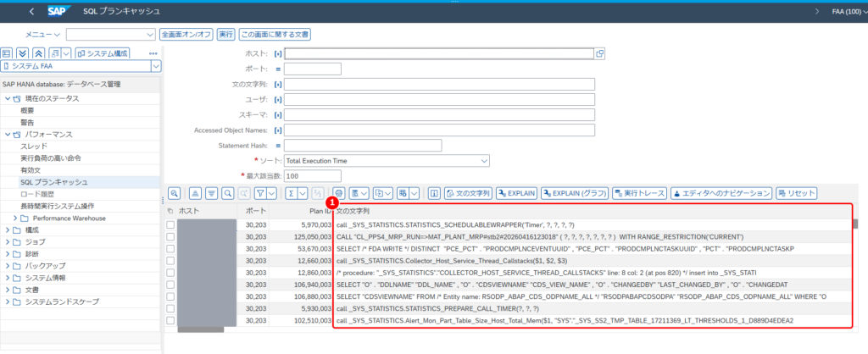Image resolution: width=868 pixels, height=354 pixels.
Task: Open the FAA (100) user dropdown
Action: click(849, 11)
